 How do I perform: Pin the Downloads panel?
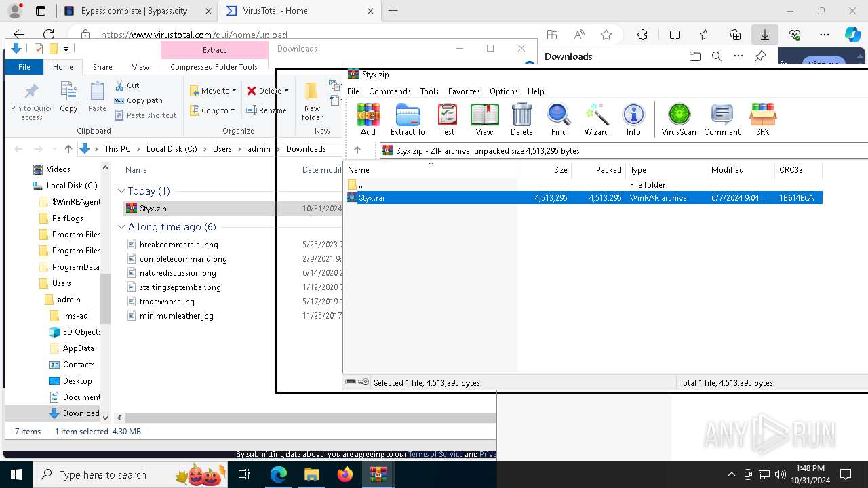click(760, 56)
